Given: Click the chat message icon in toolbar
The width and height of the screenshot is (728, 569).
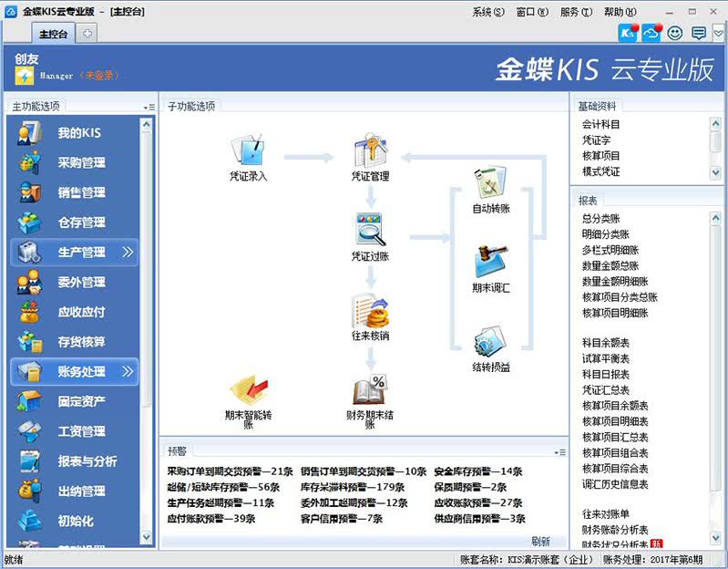Looking at the screenshot, I should 698,33.
